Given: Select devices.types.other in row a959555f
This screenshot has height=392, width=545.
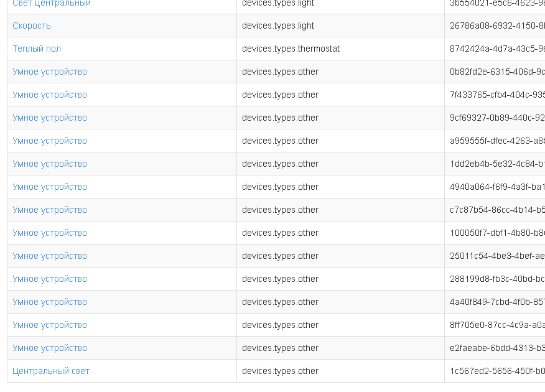Looking at the screenshot, I should click(x=280, y=141).
